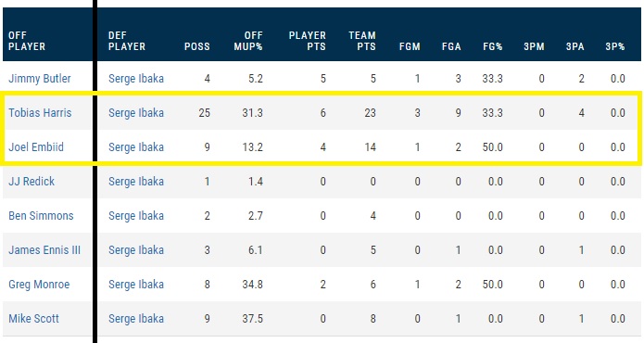
Task: Open Tobias Harris player link
Action: [40, 112]
